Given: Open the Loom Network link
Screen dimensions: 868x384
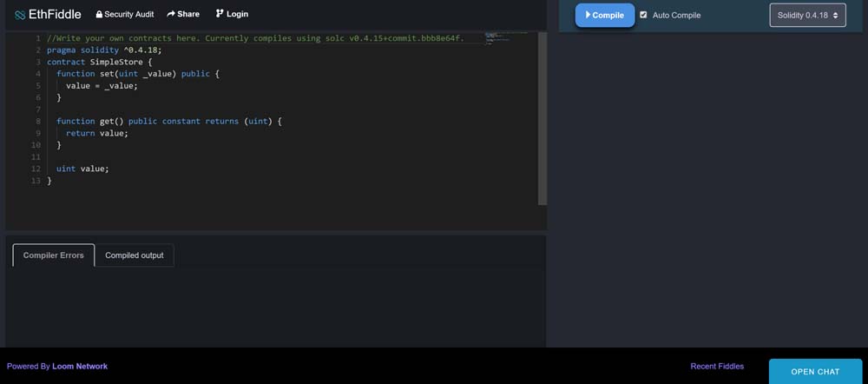Looking at the screenshot, I should [80, 367].
